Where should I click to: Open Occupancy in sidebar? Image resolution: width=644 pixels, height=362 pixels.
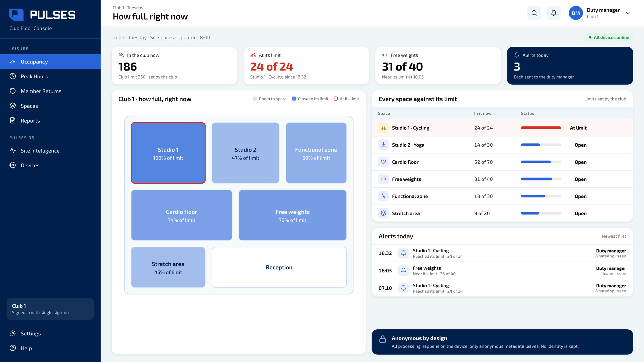pyautogui.click(x=50, y=61)
